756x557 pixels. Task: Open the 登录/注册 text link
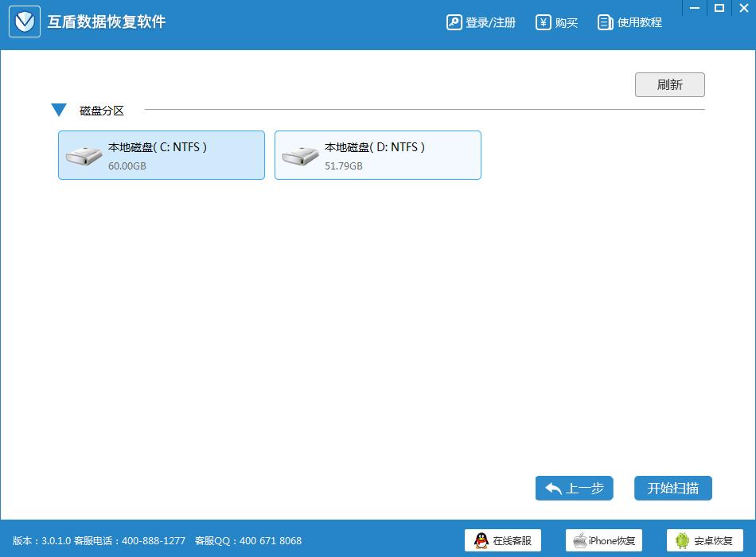coord(490,23)
